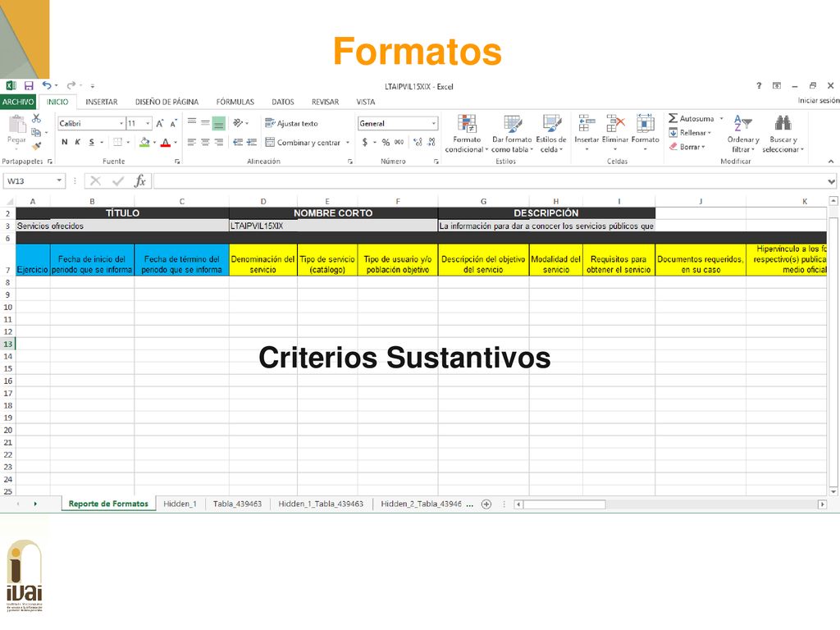Collapse the ribbon with caret

[831, 162]
